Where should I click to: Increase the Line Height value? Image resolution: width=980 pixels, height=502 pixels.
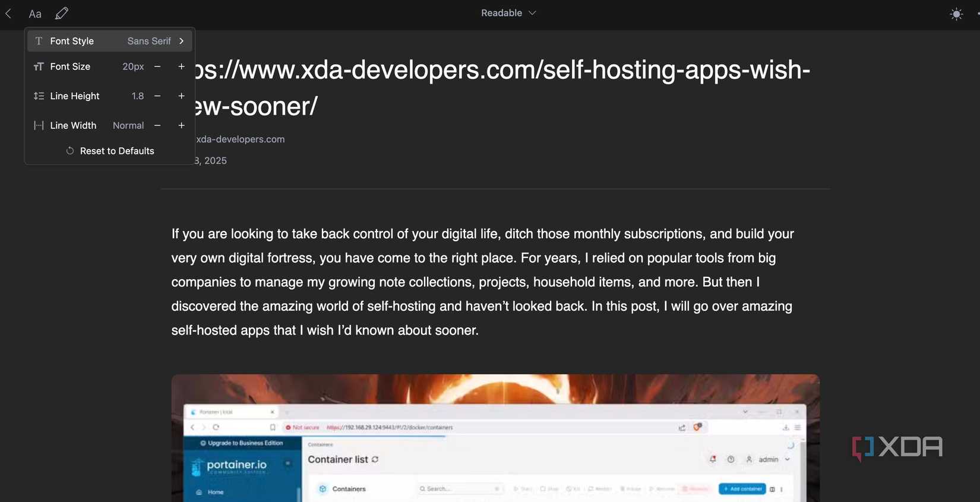coord(182,96)
